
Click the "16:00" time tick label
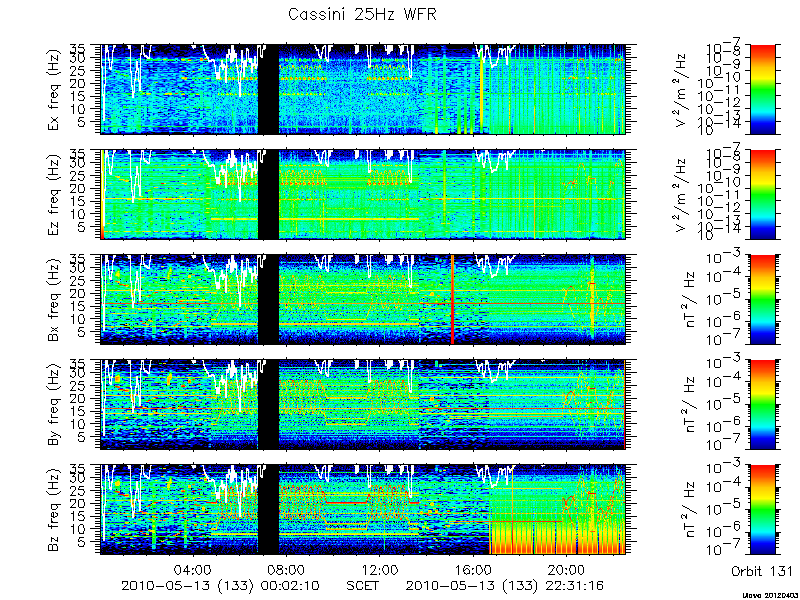[x=473, y=569]
